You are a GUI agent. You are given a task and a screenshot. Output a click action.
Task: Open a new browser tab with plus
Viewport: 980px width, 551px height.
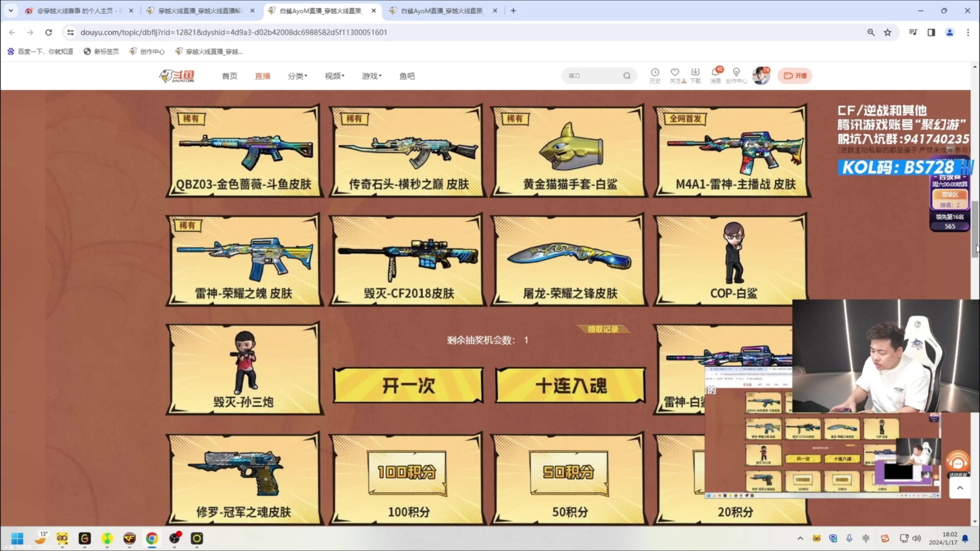[513, 10]
